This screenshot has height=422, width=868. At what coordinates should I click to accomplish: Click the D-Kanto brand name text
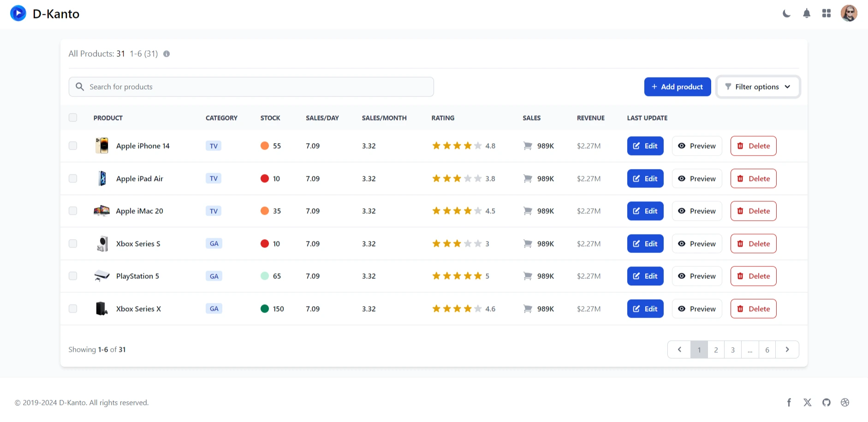pos(56,14)
